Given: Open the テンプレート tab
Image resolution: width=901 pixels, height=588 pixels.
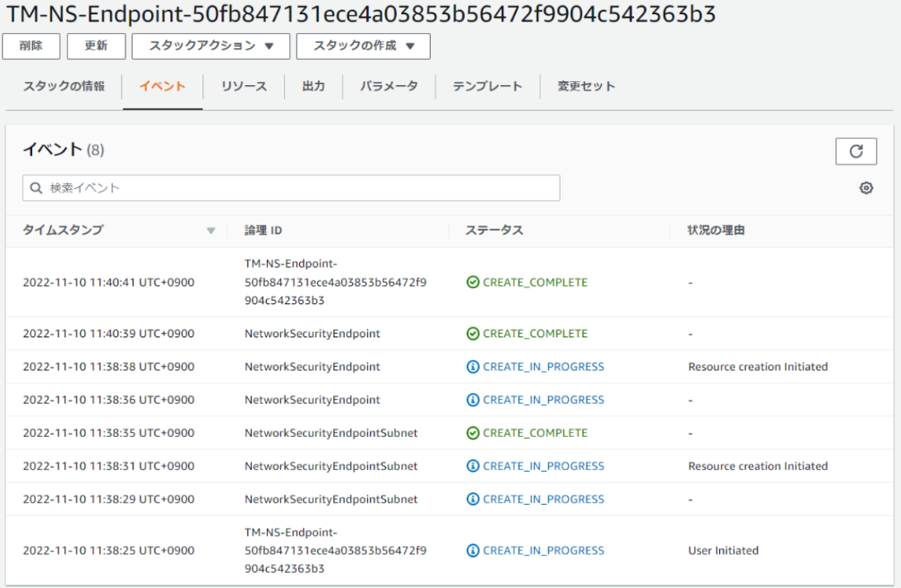Looking at the screenshot, I should tap(487, 87).
